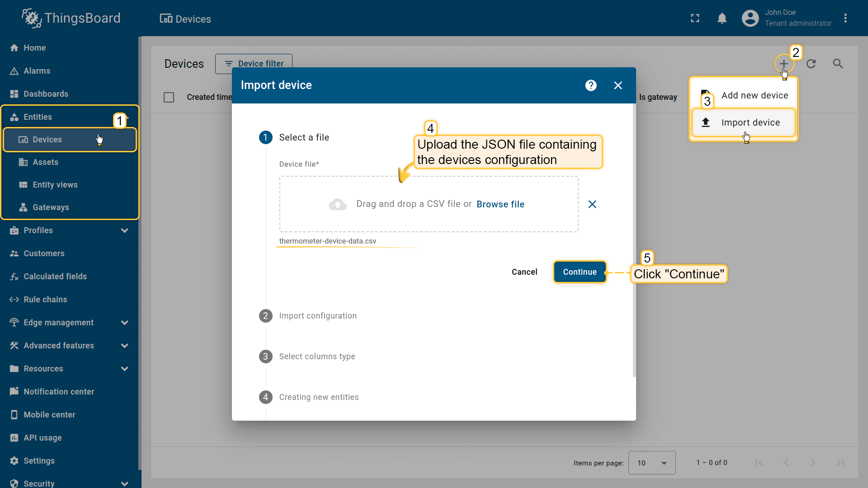Click the notifications bell icon
The image size is (868, 488).
722,19
